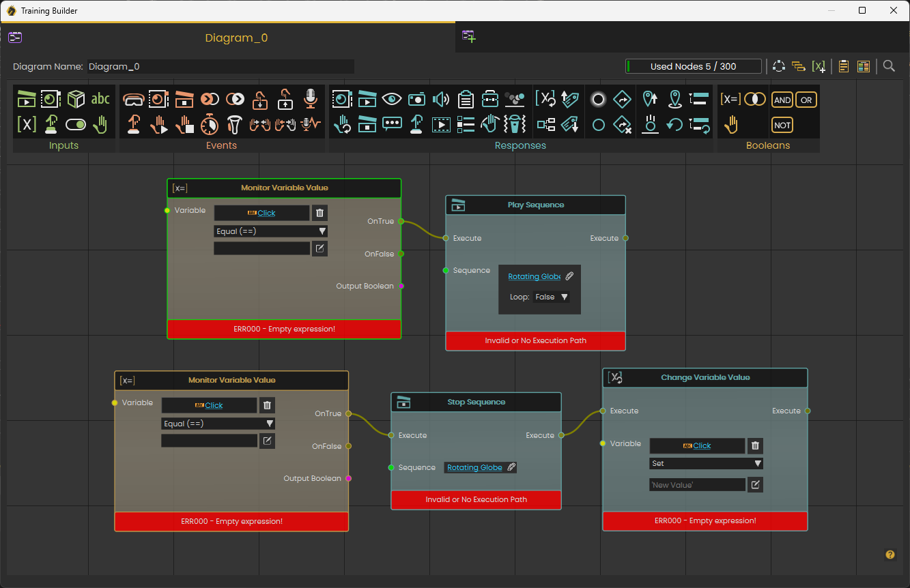Viewport: 910px width, 588px height.
Task: Select the 3D cube input icon
Action: [76, 99]
